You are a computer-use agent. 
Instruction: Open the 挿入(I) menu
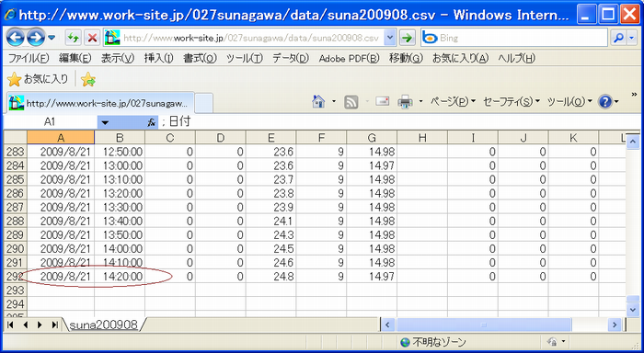pos(158,59)
